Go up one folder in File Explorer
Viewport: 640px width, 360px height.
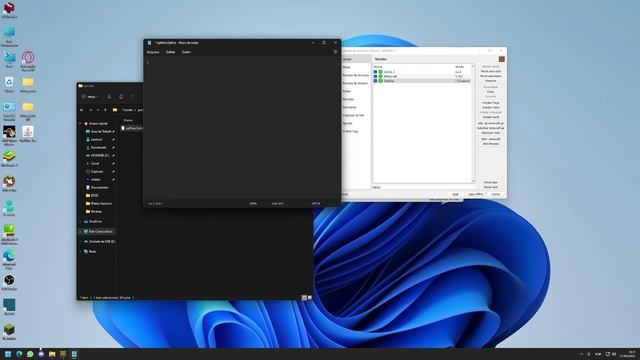(x=105, y=110)
